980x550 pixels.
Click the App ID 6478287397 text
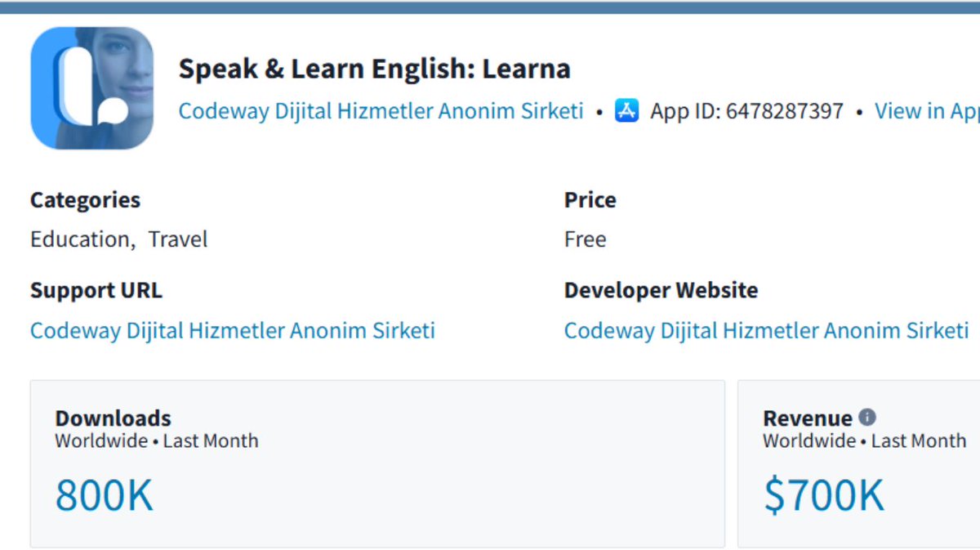[746, 111]
